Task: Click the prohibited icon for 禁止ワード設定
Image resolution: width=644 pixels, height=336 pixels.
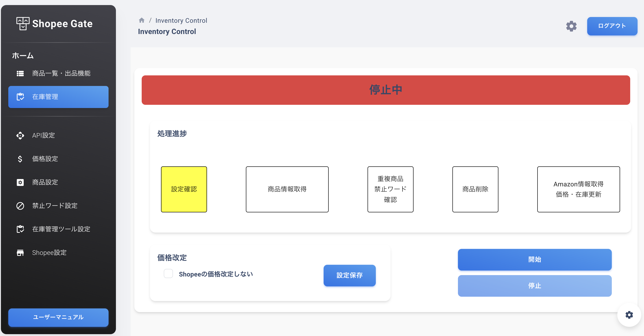Action: 20,206
